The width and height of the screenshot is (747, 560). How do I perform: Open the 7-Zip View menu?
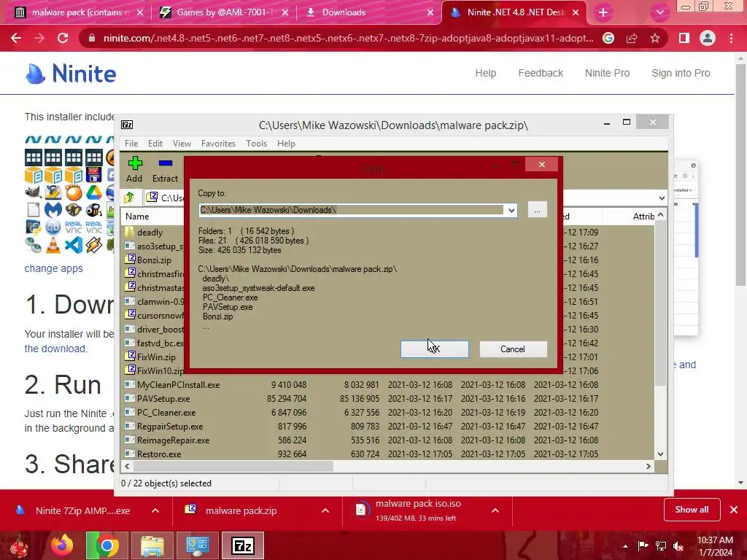182,144
